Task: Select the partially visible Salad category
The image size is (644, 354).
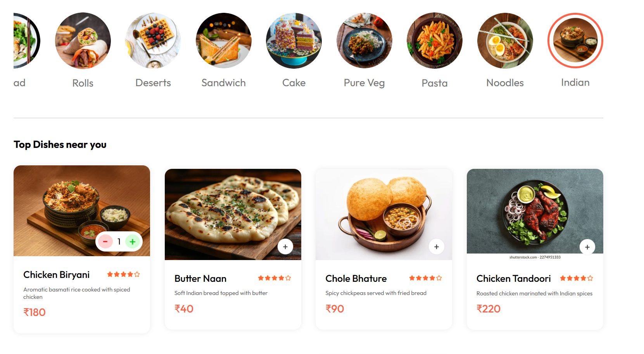Action: pyautogui.click(x=25, y=41)
